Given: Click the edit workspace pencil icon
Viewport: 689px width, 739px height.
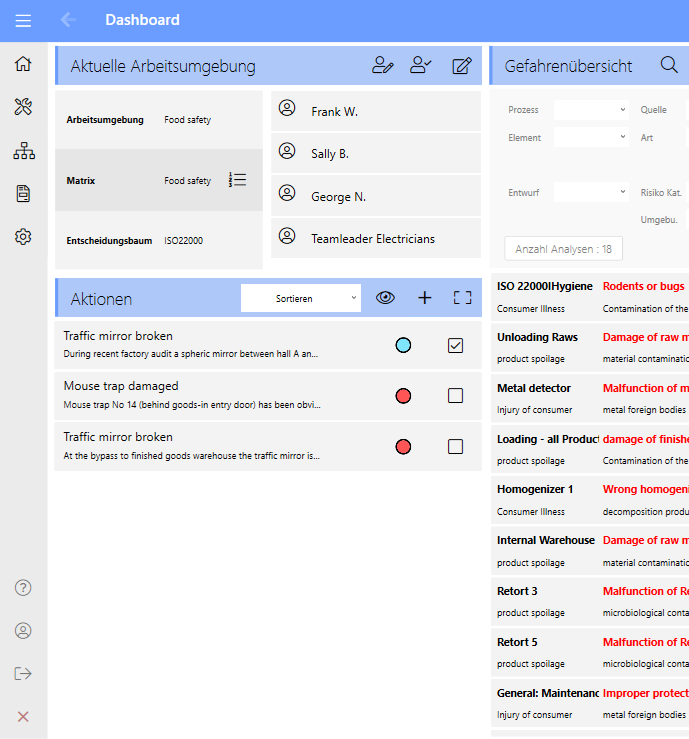Looking at the screenshot, I should tap(462, 66).
